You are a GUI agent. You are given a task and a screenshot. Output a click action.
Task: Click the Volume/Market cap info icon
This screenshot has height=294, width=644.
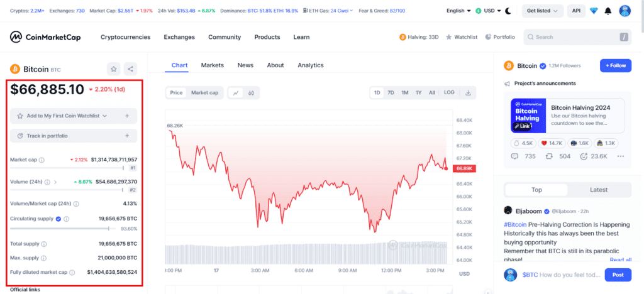(x=76, y=204)
